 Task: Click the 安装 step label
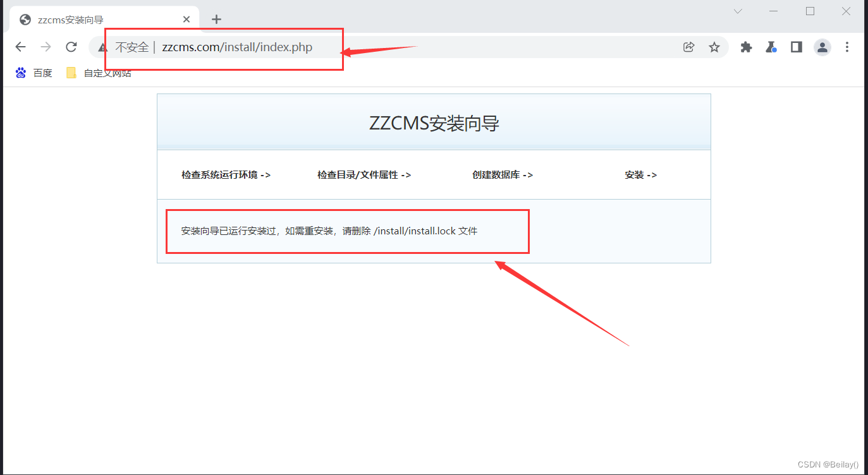point(641,175)
